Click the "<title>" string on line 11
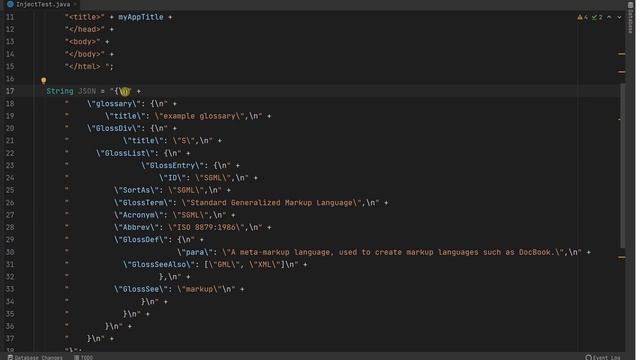The width and height of the screenshot is (640, 360). pos(84,17)
